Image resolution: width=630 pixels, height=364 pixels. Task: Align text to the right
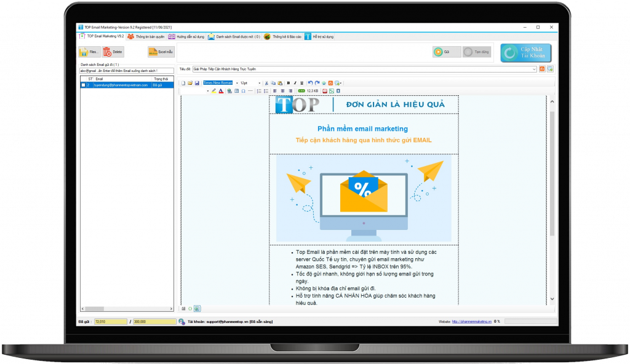click(x=290, y=91)
